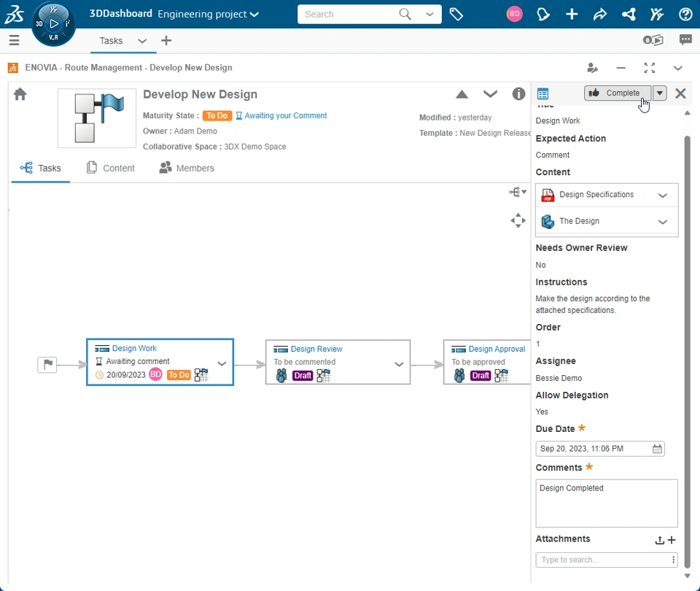Open the Design Approval task link

pyautogui.click(x=497, y=349)
